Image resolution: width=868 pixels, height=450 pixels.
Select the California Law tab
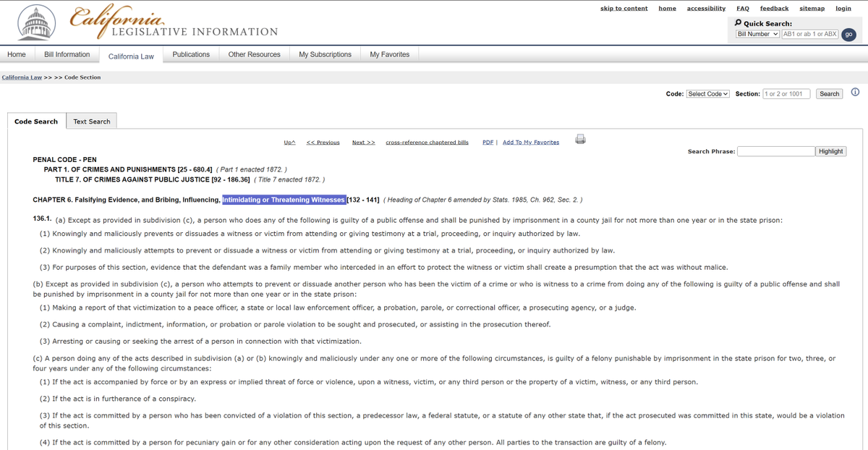(131, 56)
